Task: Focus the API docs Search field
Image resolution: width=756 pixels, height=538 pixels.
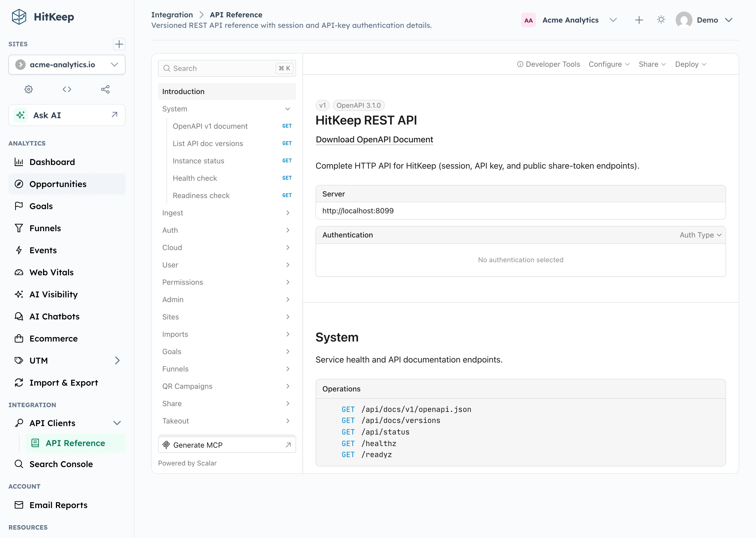Action: (x=227, y=68)
